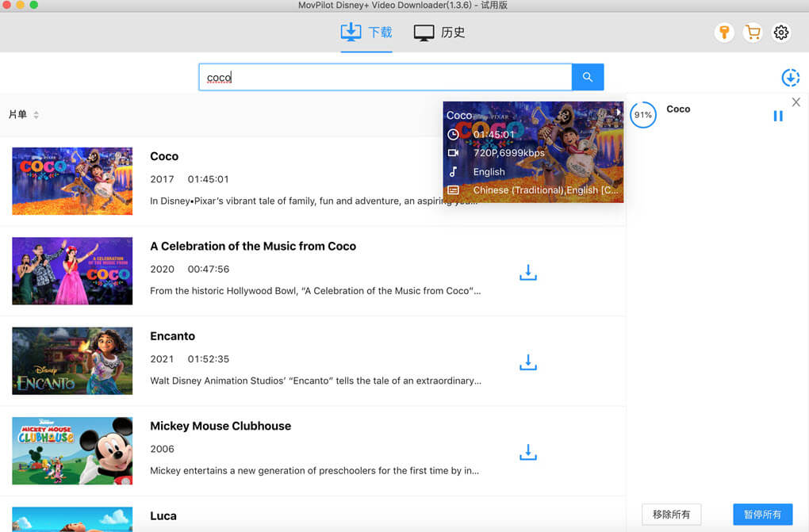Click the green macOS fullscreen button
This screenshot has height=532, width=809.
coord(33,5)
